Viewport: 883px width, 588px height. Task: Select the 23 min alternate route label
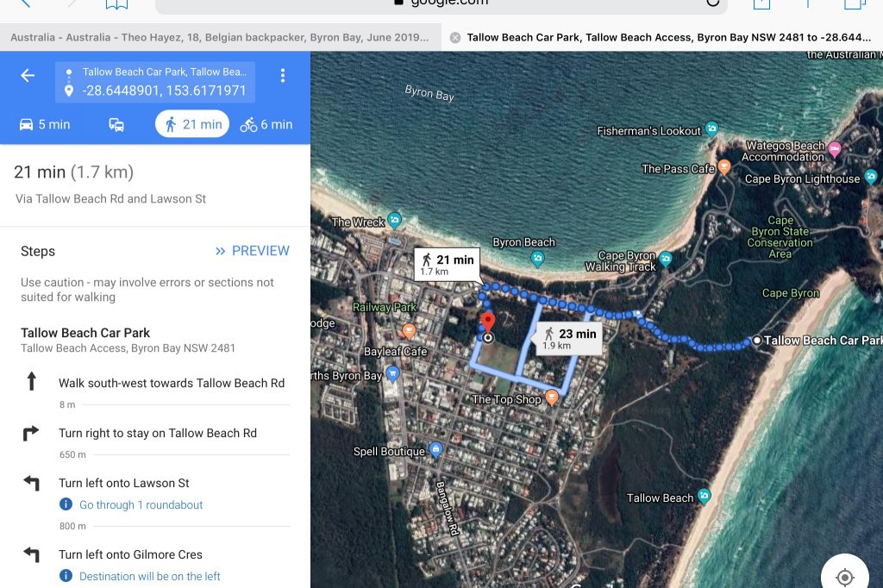568,338
